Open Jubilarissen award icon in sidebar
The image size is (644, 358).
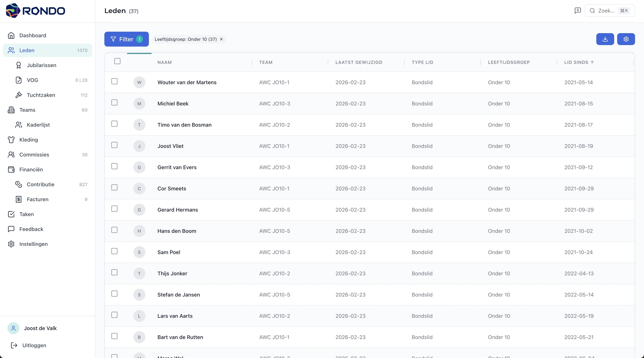pyautogui.click(x=18, y=65)
